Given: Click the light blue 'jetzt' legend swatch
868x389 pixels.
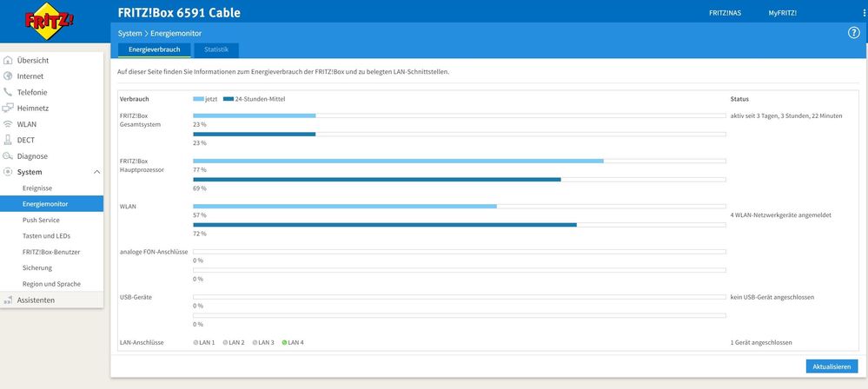Looking at the screenshot, I should tap(198, 99).
